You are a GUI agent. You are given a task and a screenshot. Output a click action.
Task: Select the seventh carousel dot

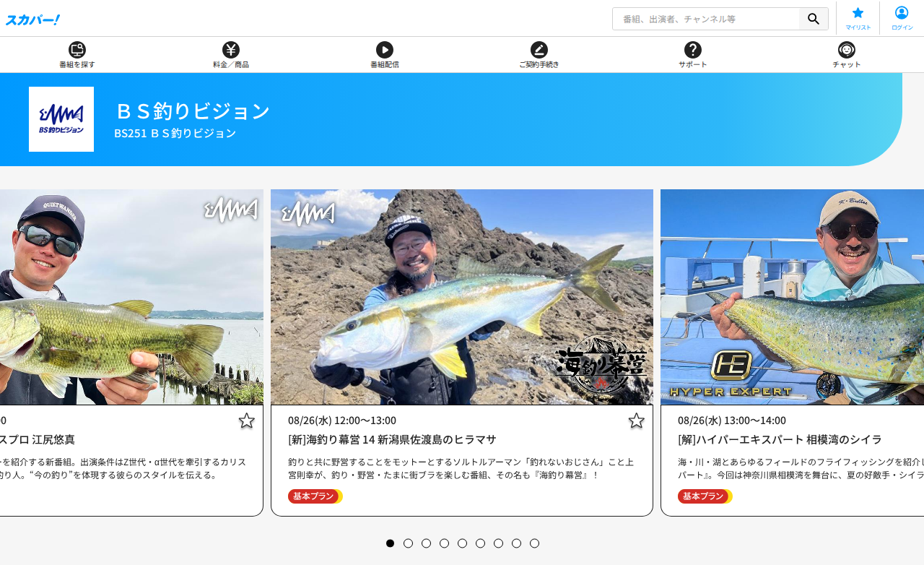pos(498,543)
